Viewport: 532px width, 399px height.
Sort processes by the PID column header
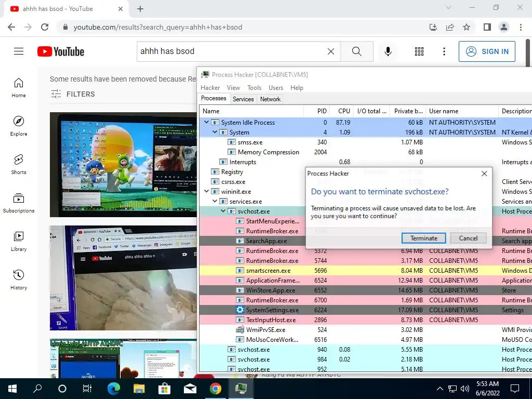pos(317,111)
